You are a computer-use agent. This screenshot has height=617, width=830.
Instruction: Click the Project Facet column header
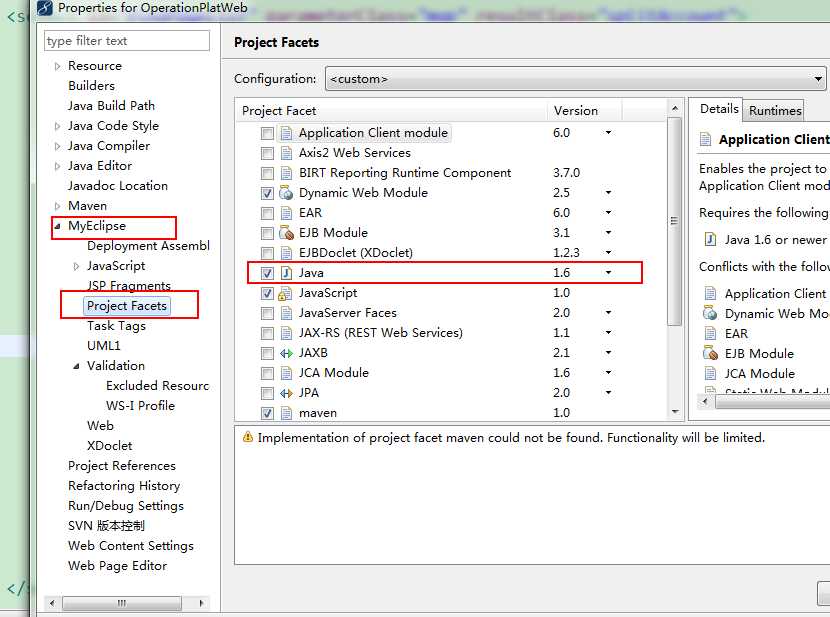[x=392, y=111]
